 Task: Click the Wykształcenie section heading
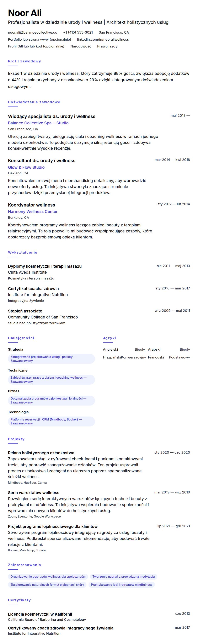click(23, 253)
